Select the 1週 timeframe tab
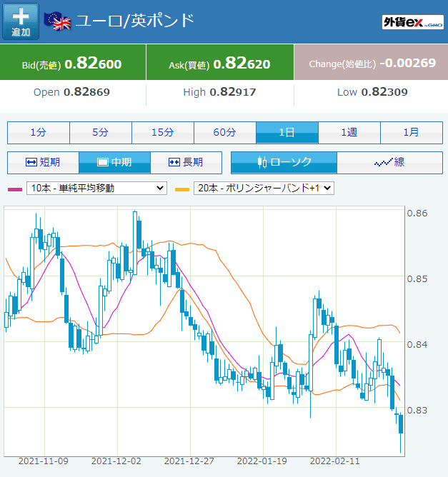448x477 pixels. tap(349, 133)
